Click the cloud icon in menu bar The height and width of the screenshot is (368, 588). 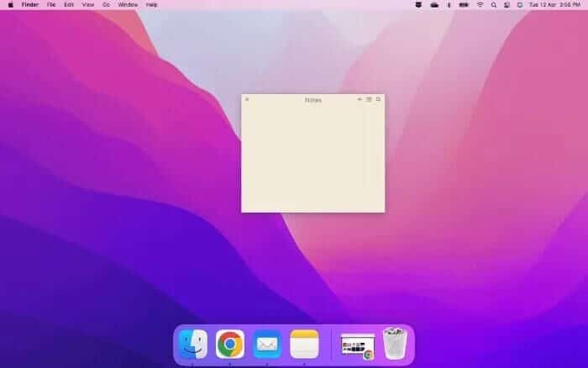coord(434,5)
